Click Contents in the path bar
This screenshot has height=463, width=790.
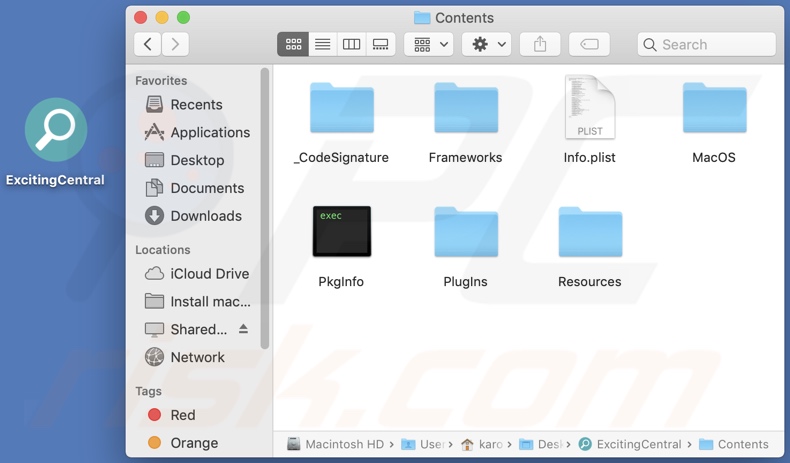[734, 444]
